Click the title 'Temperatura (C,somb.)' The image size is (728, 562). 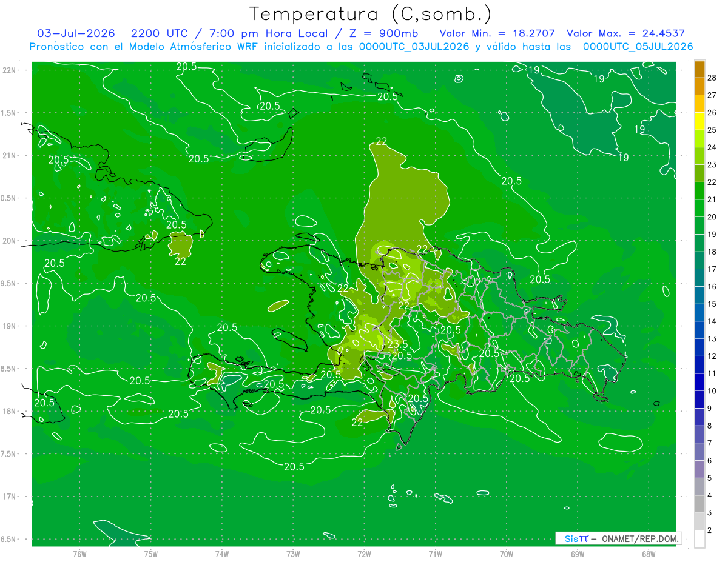371,14
